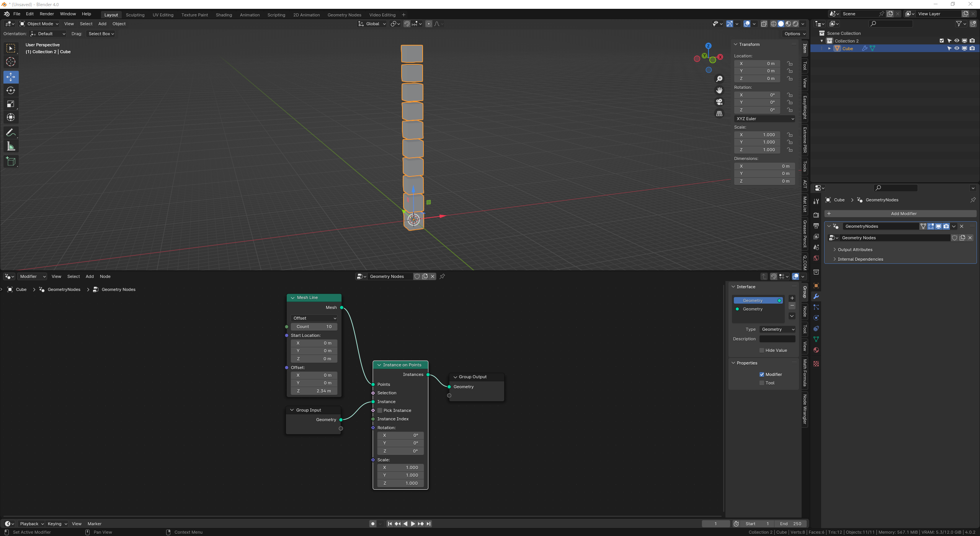Add a new interface socket with plus

coord(792,298)
